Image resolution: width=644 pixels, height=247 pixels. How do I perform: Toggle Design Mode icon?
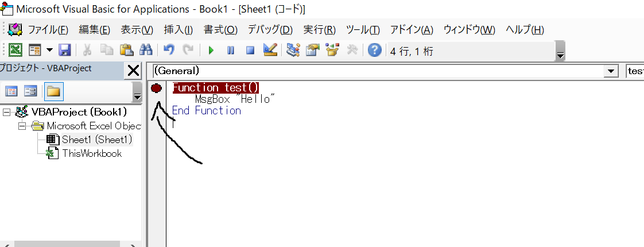(270, 51)
